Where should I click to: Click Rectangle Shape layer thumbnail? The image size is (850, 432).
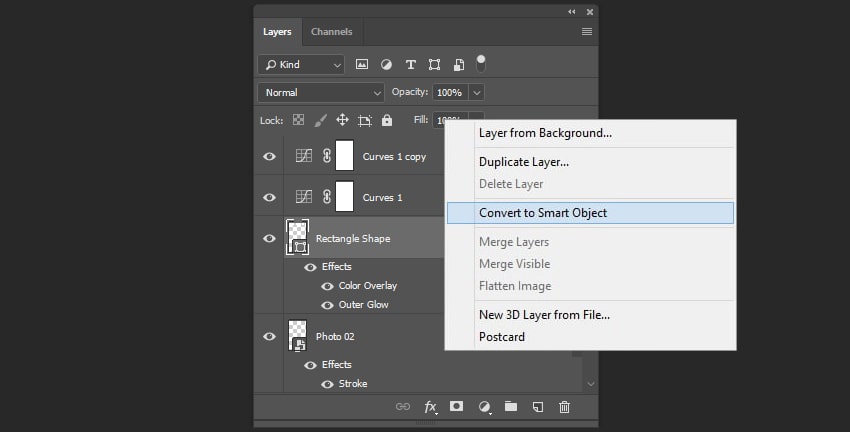click(x=298, y=237)
